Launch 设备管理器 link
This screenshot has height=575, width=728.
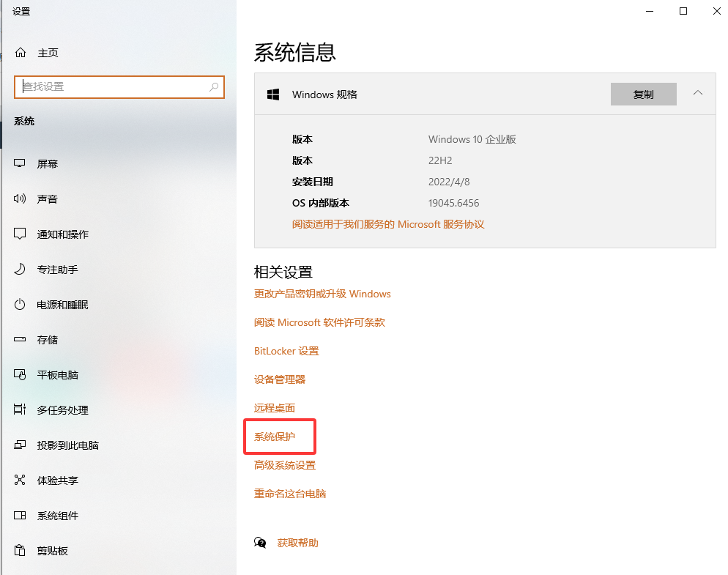pyautogui.click(x=280, y=379)
